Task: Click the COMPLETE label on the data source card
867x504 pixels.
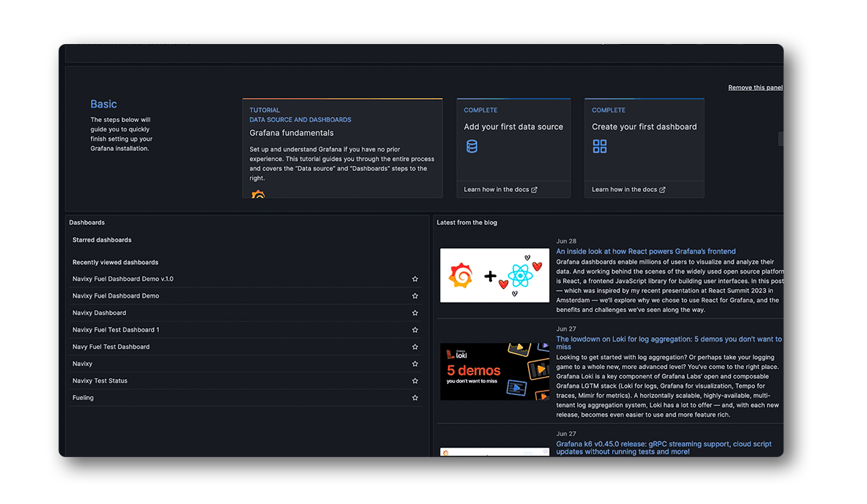Action: click(x=480, y=110)
